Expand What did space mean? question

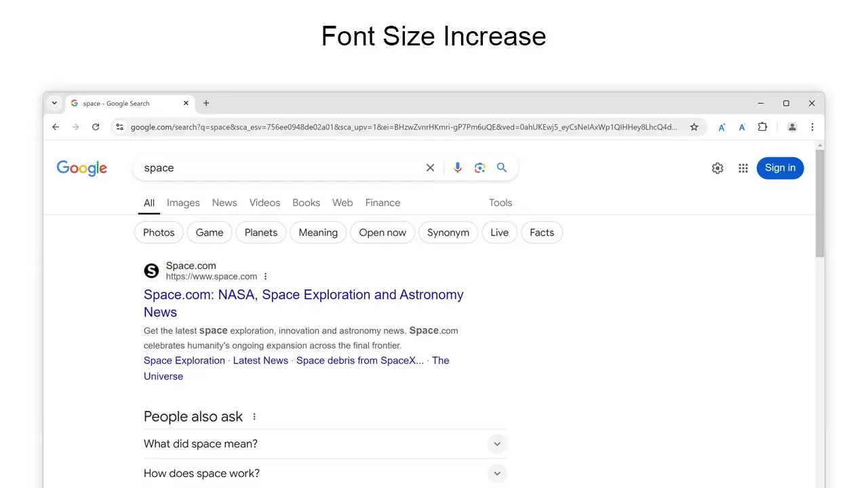pyautogui.click(x=325, y=444)
